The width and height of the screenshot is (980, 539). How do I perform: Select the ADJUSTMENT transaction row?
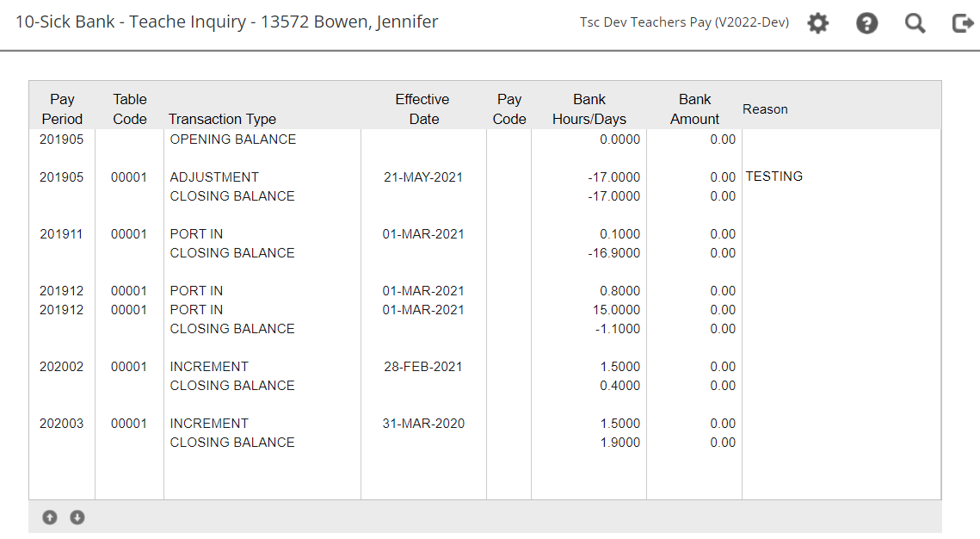click(214, 177)
